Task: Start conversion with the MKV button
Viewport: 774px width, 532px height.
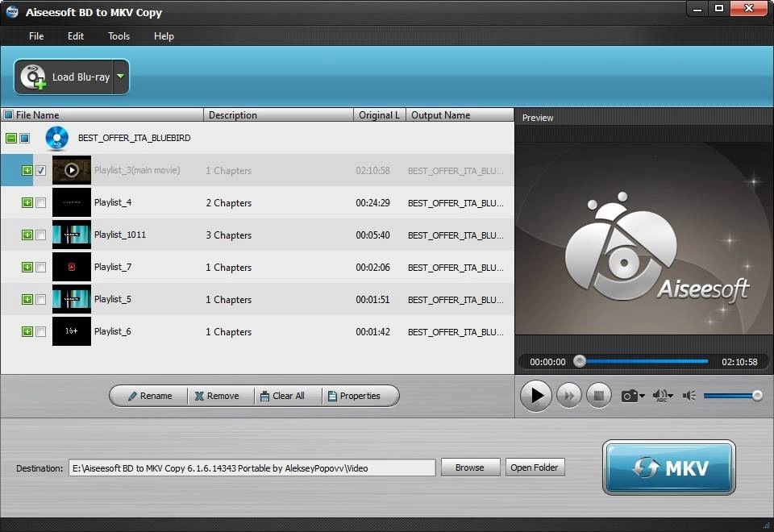Action: click(669, 468)
